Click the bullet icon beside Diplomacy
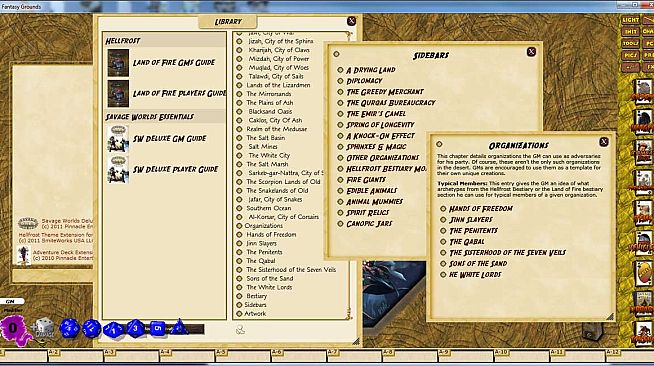 (340, 81)
